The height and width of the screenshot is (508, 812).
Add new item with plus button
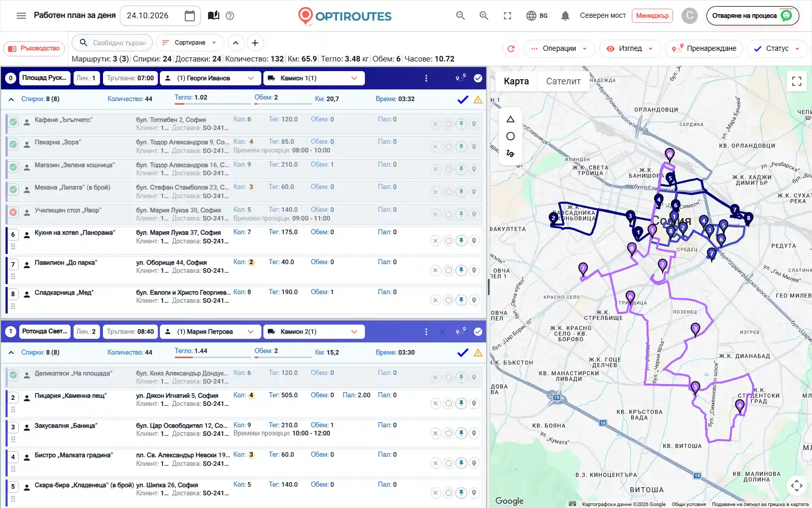click(x=255, y=43)
